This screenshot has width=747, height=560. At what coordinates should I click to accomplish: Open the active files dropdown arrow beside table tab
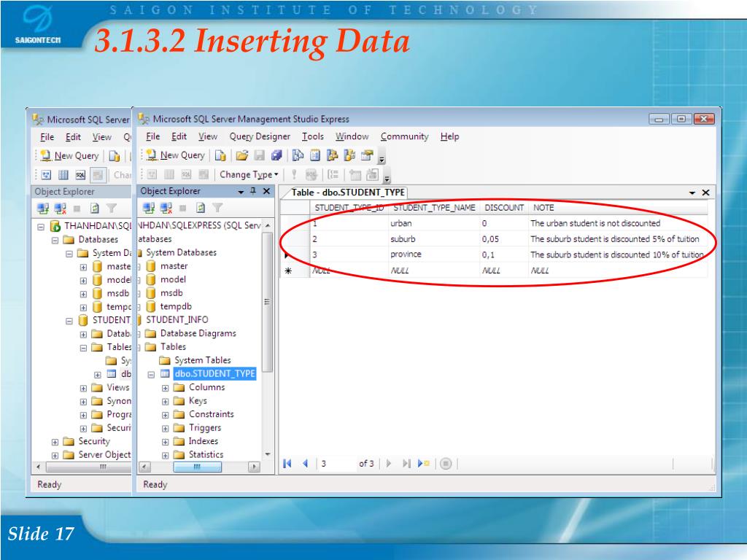click(x=692, y=192)
